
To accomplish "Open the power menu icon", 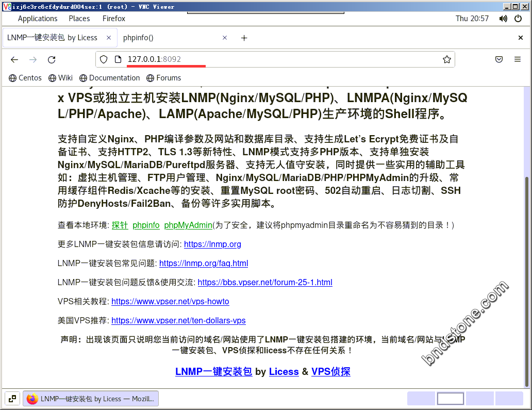I will click(x=518, y=19).
